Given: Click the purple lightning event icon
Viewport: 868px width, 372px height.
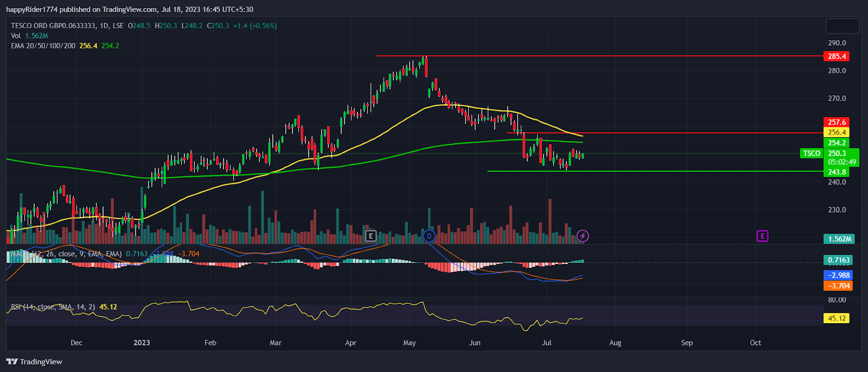Looking at the screenshot, I should tap(583, 236).
